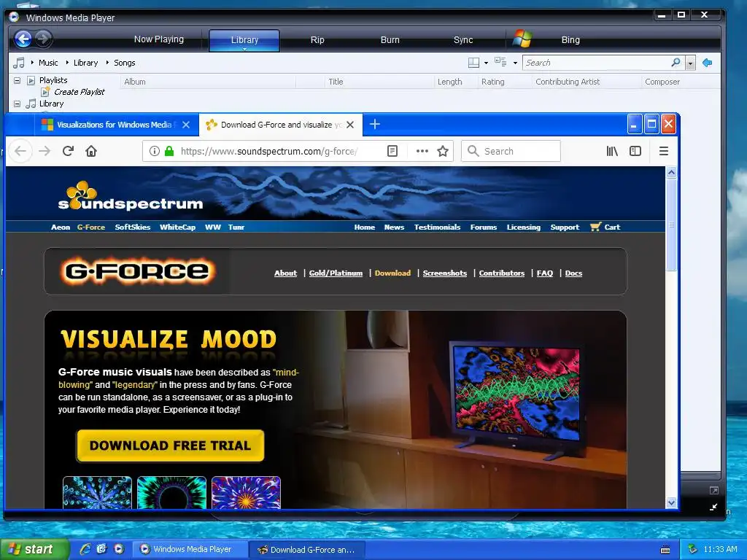Switch to Visualizations for Windows Media tab
The height and width of the screenshot is (560, 747).
coord(114,125)
